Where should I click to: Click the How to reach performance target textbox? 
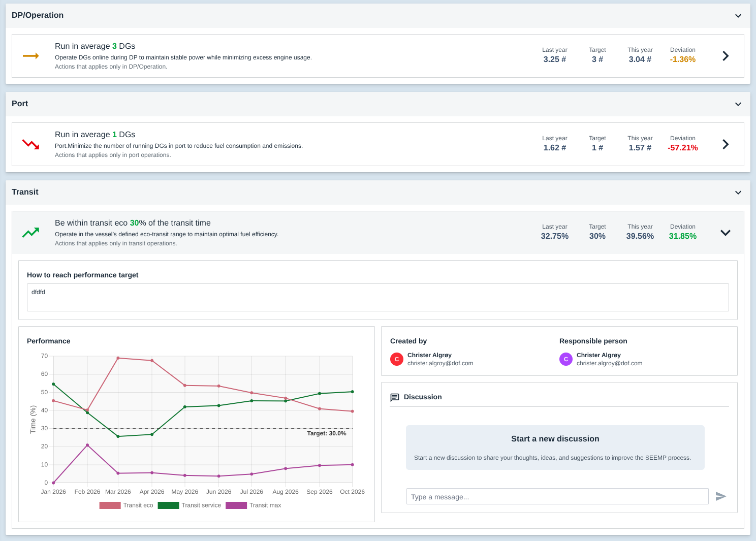[x=378, y=297]
